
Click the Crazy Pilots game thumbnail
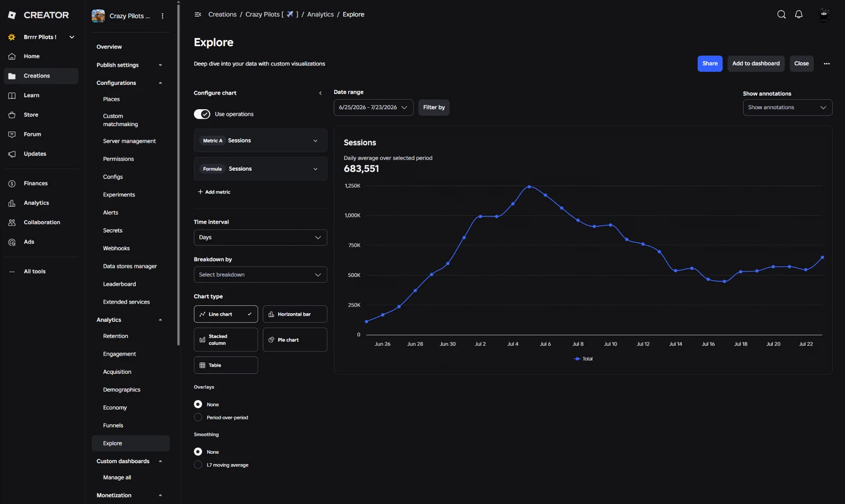coord(98,16)
